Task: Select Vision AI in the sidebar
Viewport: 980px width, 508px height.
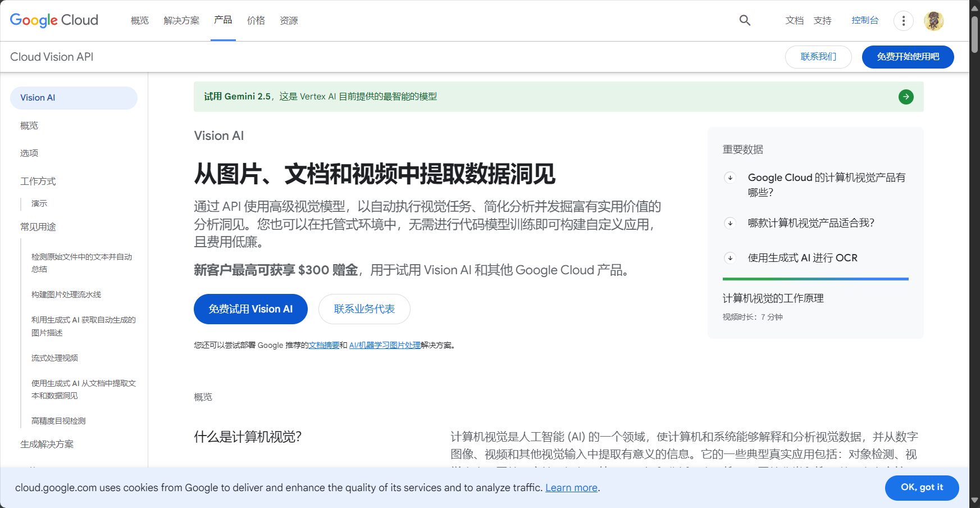Action: [74, 98]
